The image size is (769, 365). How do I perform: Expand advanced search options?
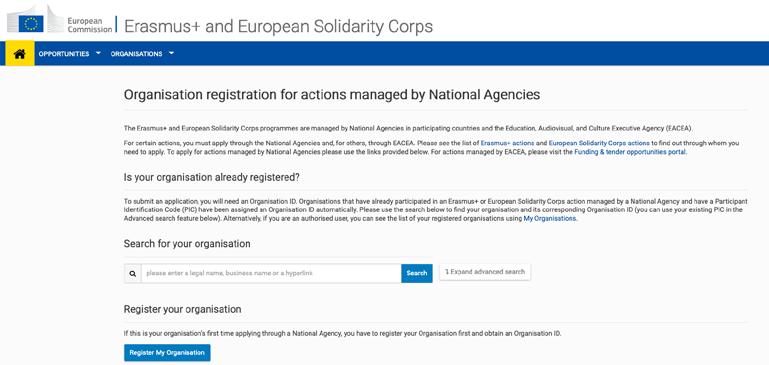pyautogui.click(x=485, y=272)
